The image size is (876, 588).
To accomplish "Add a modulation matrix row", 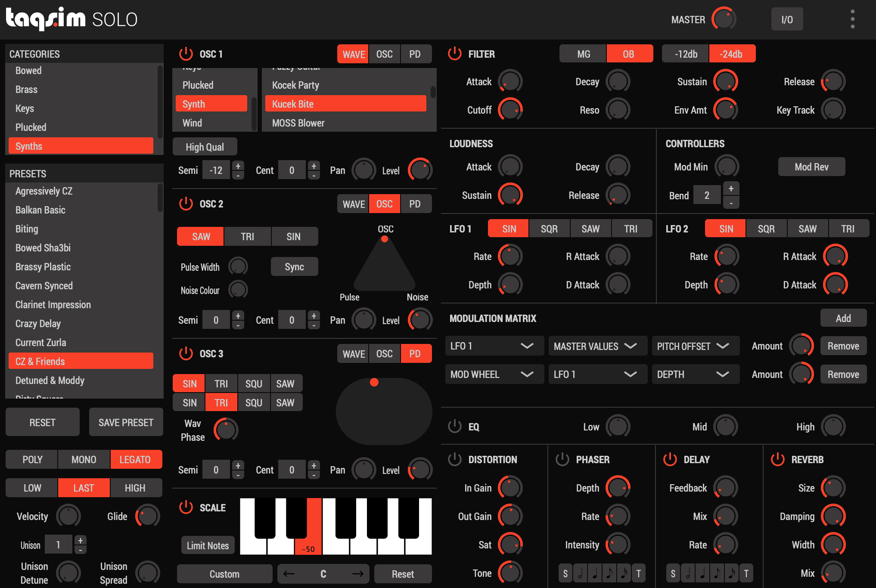I will (x=843, y=318).
